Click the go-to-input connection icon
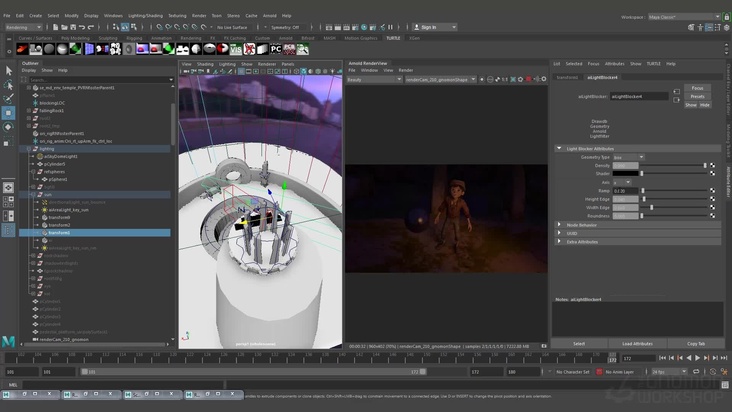This screenshot has width=732, height=412. click(x=676, y=91)
